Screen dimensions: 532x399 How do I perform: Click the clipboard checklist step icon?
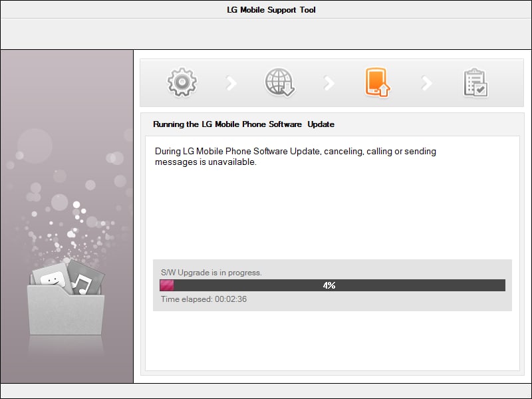pyautogui.click(x=475, y=83)
